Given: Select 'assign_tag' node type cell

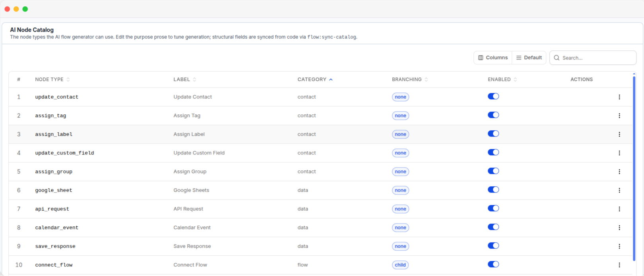Looking at the screenshot, I should pos(50,116).
